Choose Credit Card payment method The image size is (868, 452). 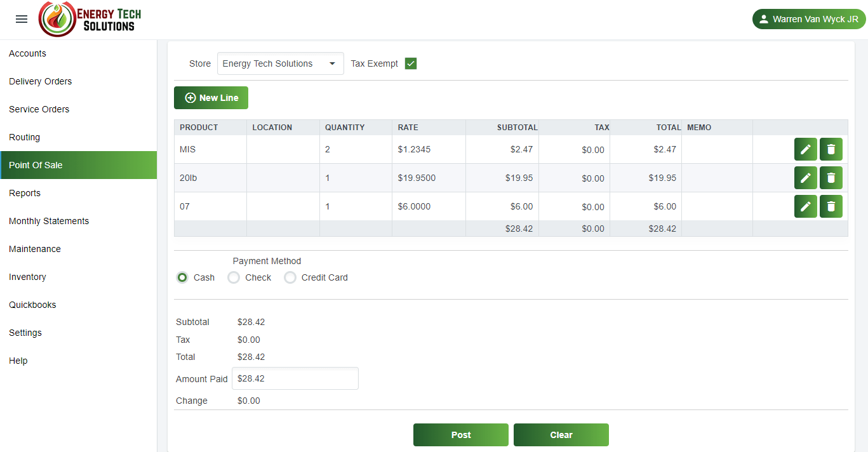tap(290, 277)
